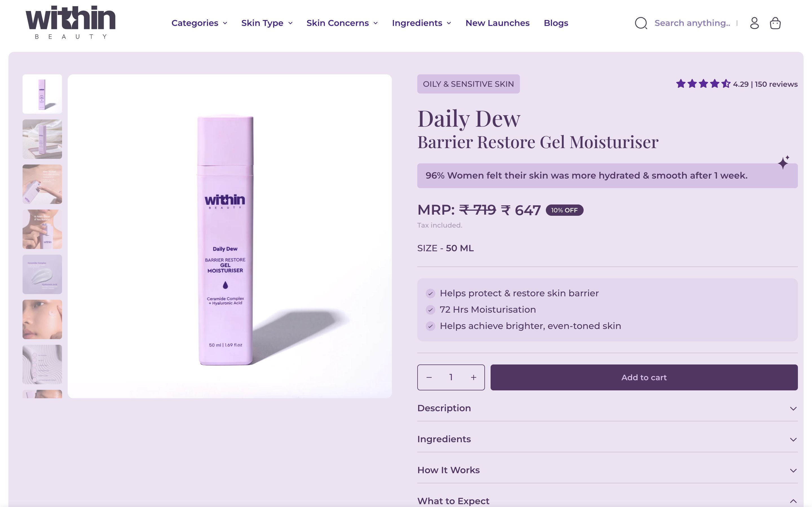Click the checkmark beside 72 Hrs Moisturisation

point(431,310)
